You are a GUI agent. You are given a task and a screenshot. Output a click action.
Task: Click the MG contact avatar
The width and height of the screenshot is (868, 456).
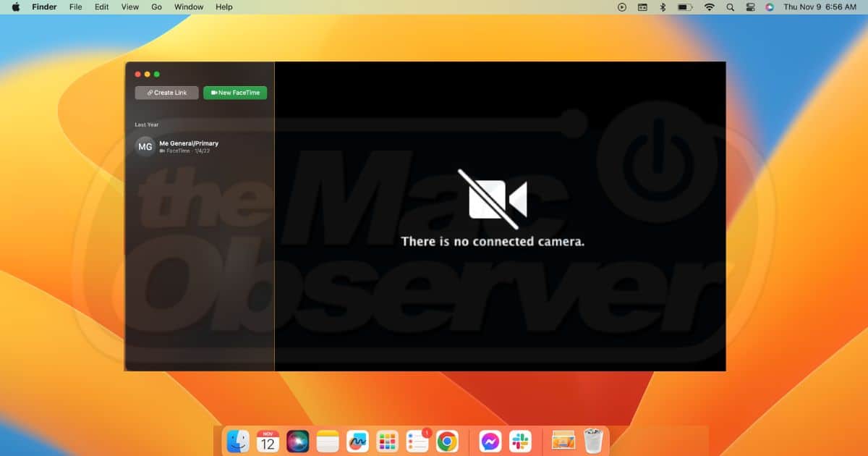tap(145, 147)
